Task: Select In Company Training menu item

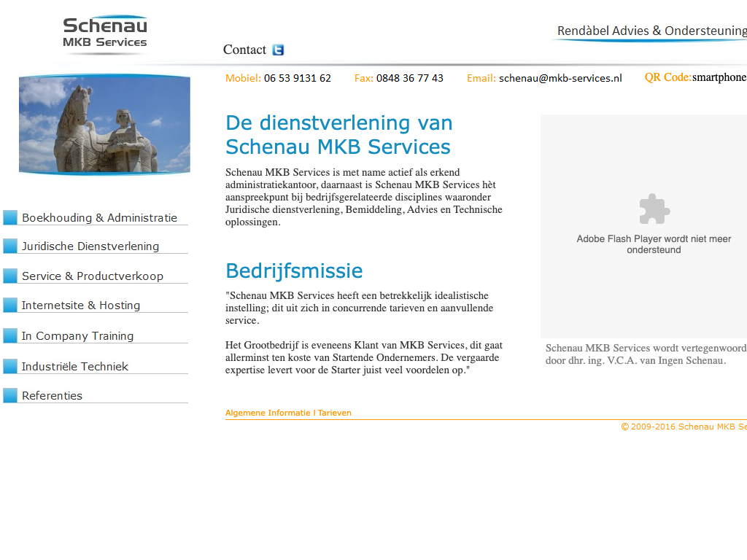Action: click(x=77, y=335)
